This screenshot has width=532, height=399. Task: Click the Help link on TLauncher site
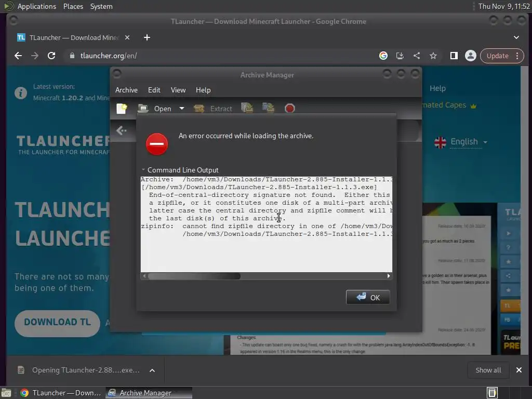tap(437, 88)
